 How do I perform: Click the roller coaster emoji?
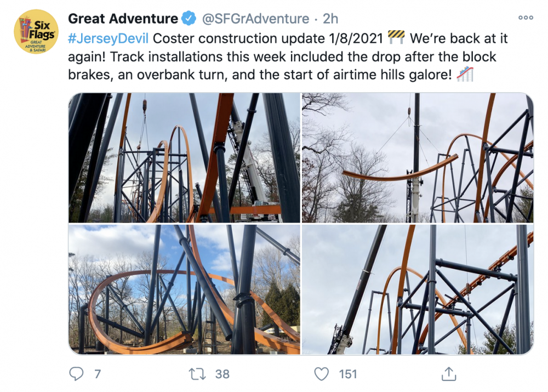click(465, 74)
